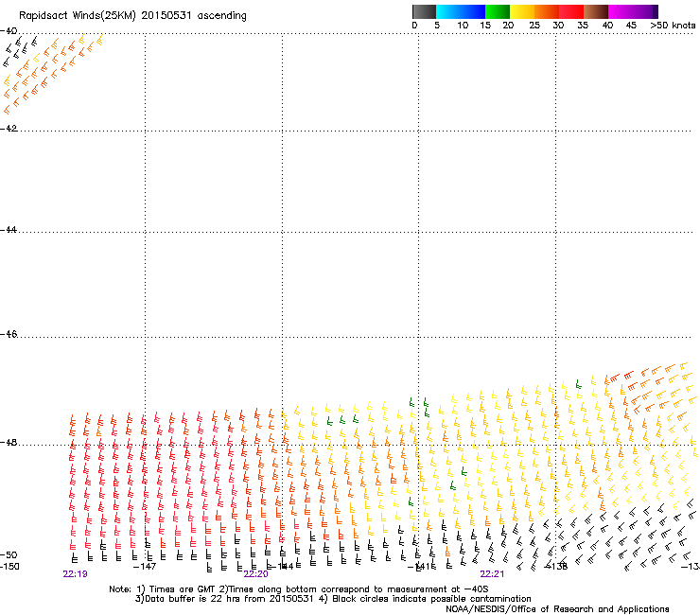
Task: Click the note line about 'Data buffer is 22 hrs'
Action: click(x=333, y=599)
